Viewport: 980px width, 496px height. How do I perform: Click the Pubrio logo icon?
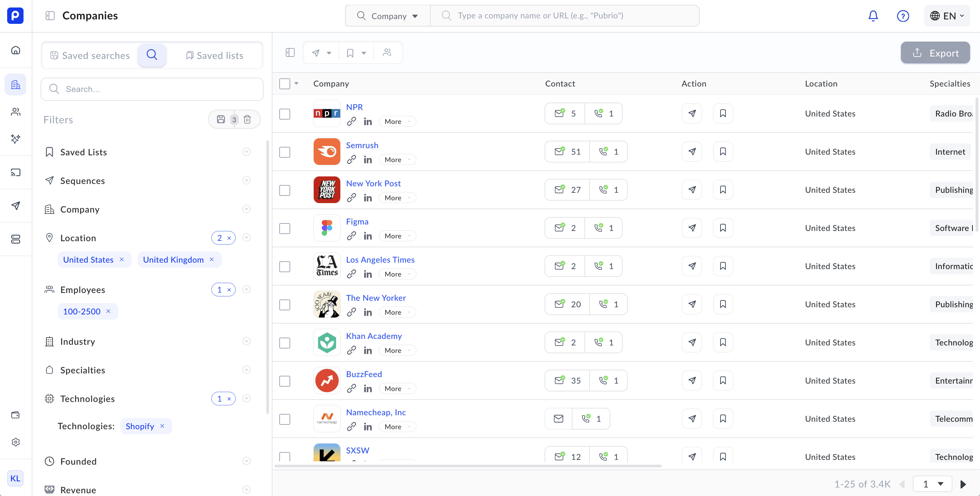tap(15, 16)
